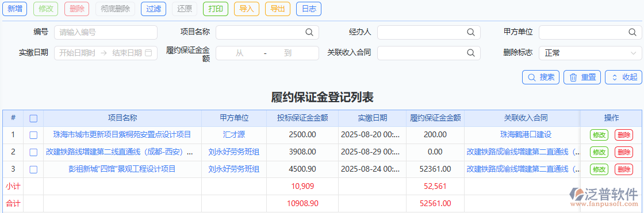Click the 开始日期时 start date field
This screenshot has width=644, height=213.
point(77,53)
